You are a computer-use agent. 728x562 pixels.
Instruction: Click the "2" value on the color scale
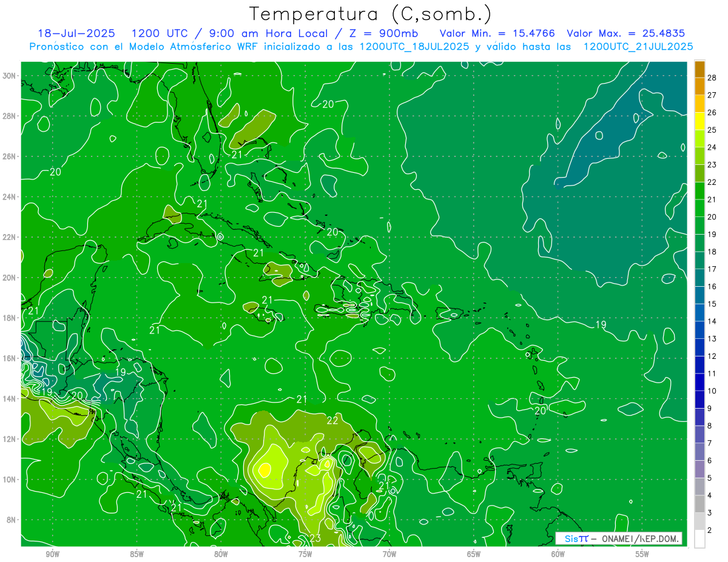710,530
